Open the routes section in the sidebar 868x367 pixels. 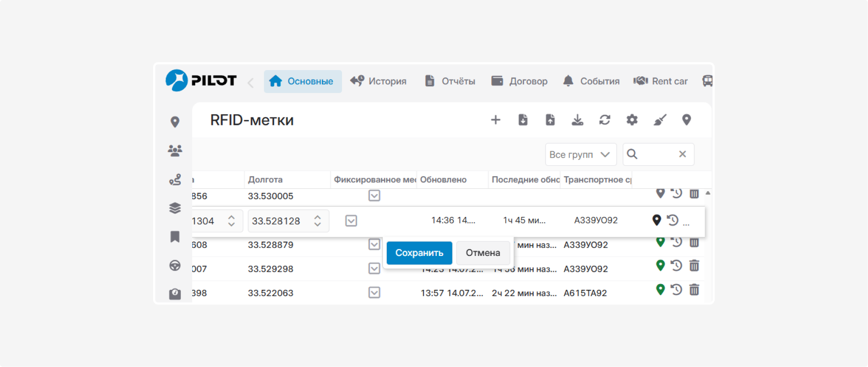[x=175, y=180]
